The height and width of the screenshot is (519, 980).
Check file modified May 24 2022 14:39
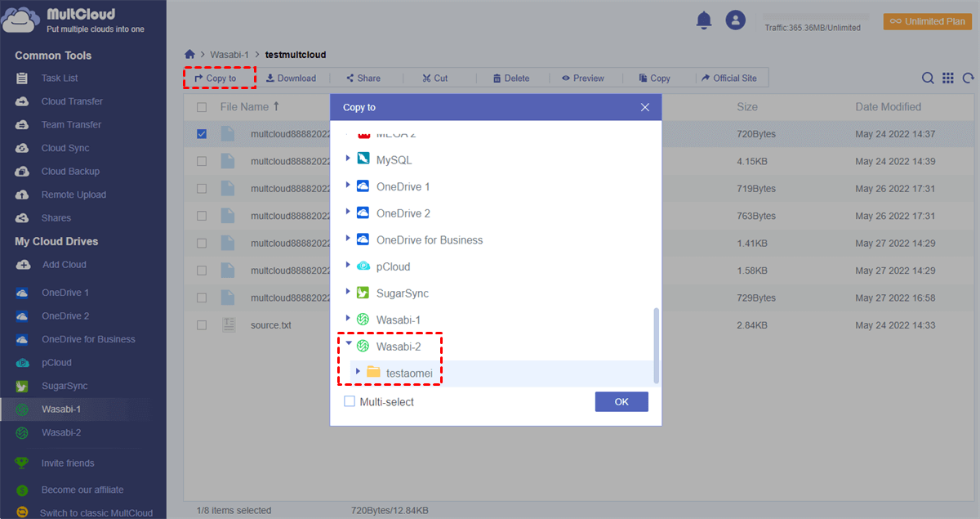point(202,161)
